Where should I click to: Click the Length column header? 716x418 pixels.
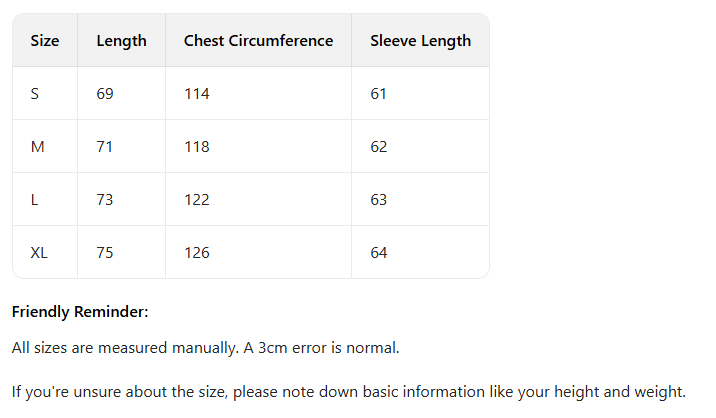tap(121, 41)
